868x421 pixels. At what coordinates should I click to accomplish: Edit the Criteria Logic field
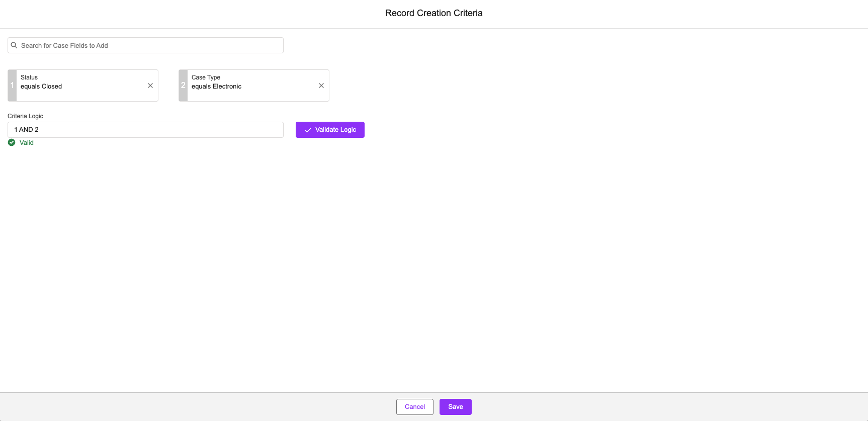tap(145, 130)
